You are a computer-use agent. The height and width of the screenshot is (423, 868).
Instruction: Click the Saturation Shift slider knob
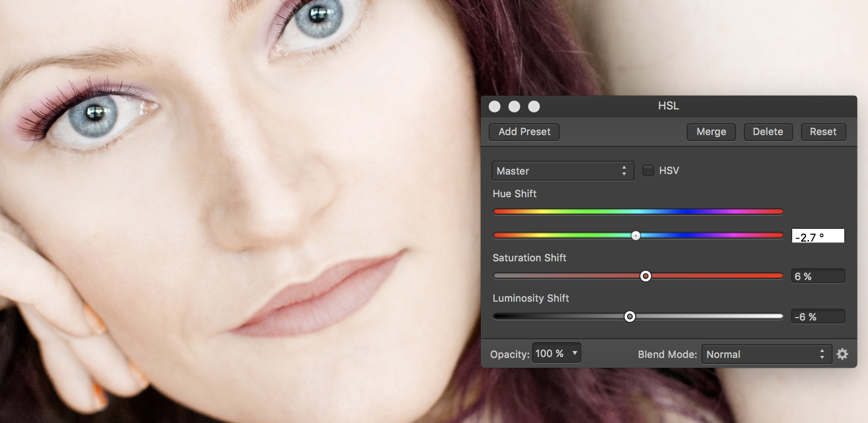pos(645,276)
